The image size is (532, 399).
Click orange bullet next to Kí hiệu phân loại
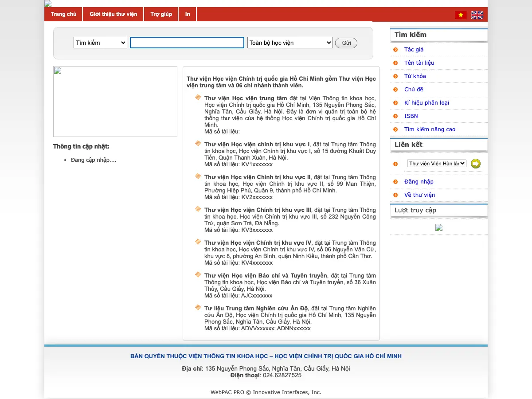(x=395, y=103)
